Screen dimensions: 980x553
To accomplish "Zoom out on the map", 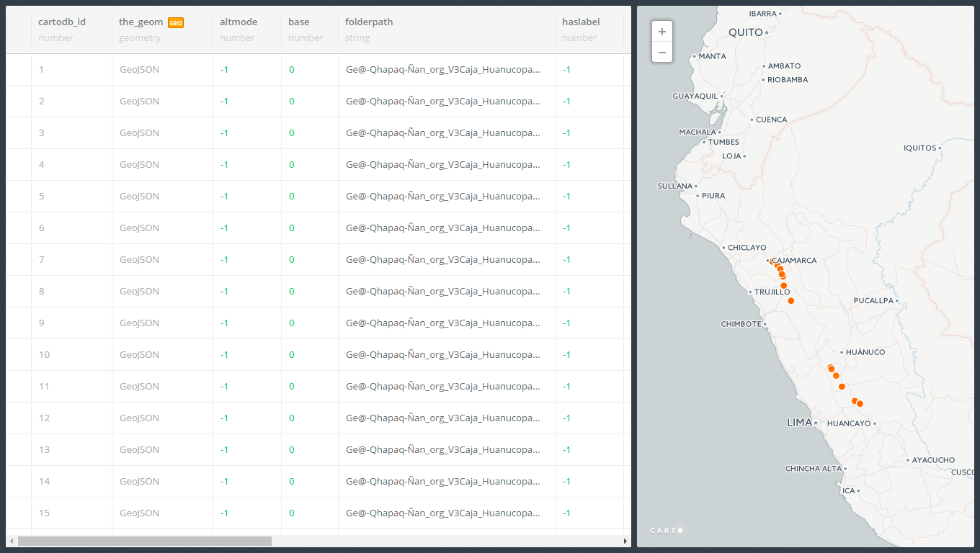I will 661,52.
